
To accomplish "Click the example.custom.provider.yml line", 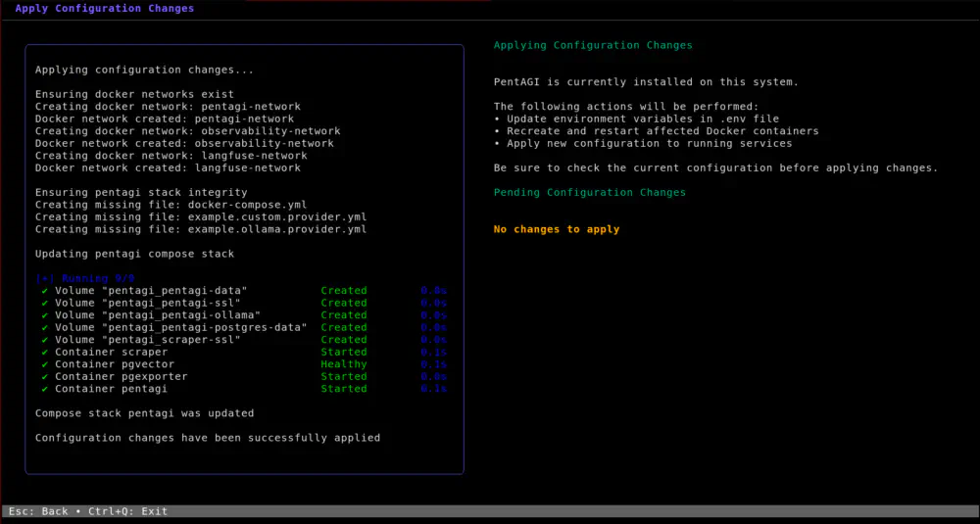I will click(x=201, y=216).
